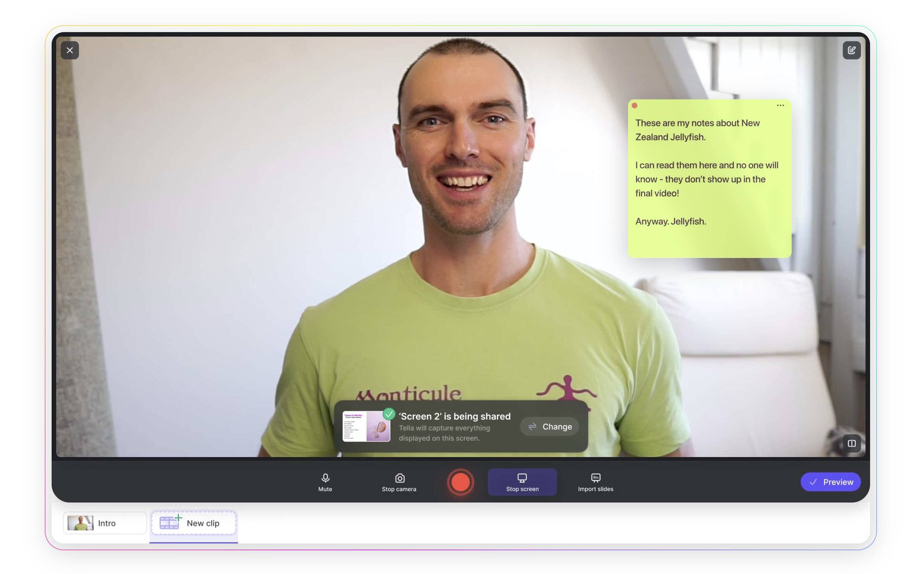Click Import slides icon
The image size is (924, 574).
pos(595,478)
